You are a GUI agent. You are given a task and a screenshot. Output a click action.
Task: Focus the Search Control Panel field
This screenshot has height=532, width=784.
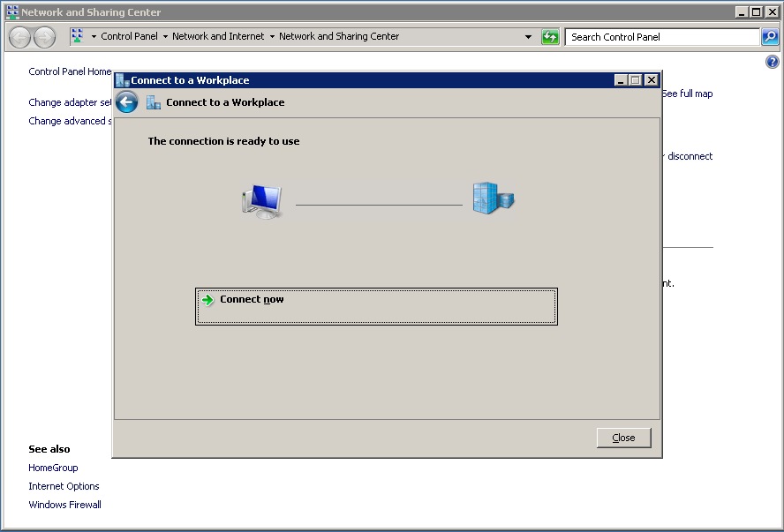[x=662, y=37]
